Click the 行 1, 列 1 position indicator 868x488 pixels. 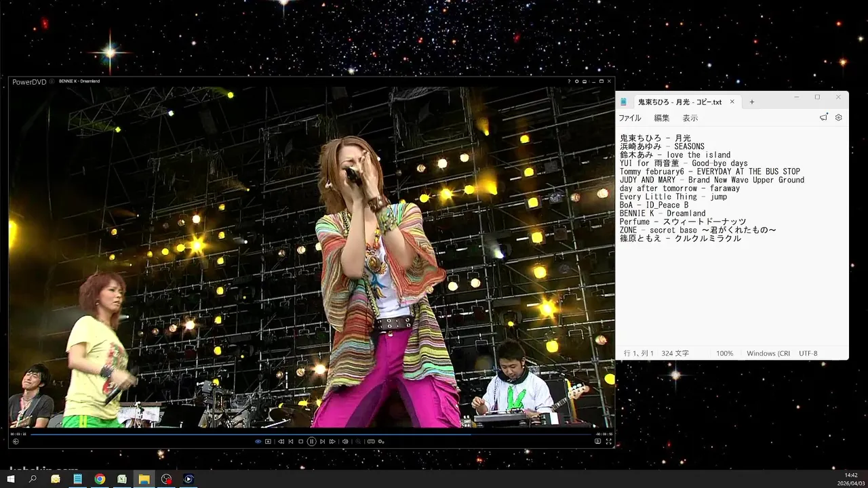pyautogui.click(x=638, y=354)
